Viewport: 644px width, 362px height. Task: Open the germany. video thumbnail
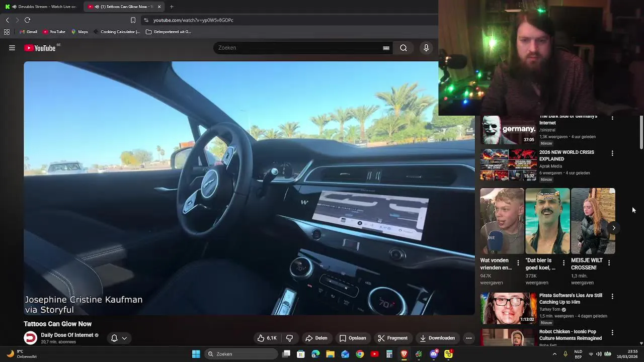coord(508,130)
